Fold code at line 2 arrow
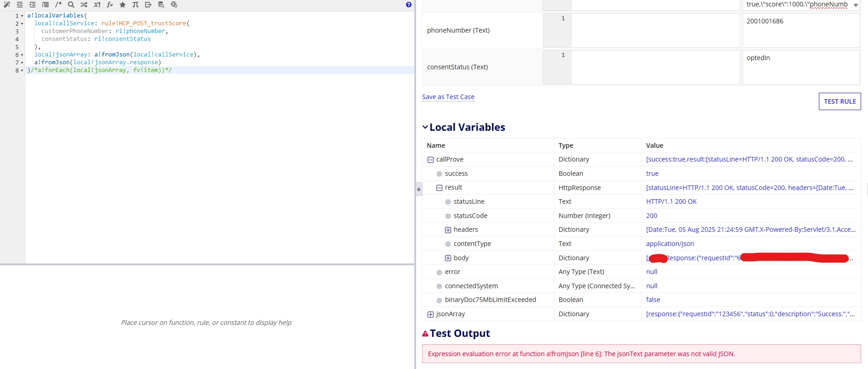The height and width of the screenshot is (369, 868). [x=22, y=24]
